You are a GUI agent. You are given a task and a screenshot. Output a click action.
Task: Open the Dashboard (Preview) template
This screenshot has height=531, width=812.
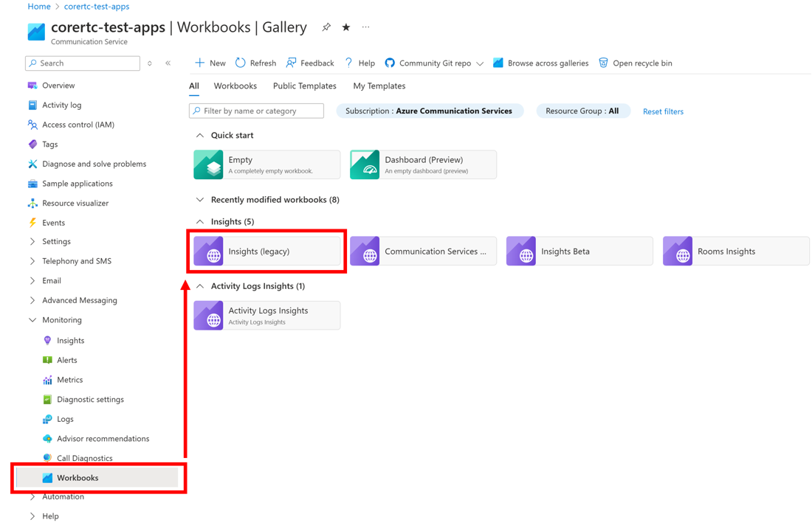click(x=423, y=164)
